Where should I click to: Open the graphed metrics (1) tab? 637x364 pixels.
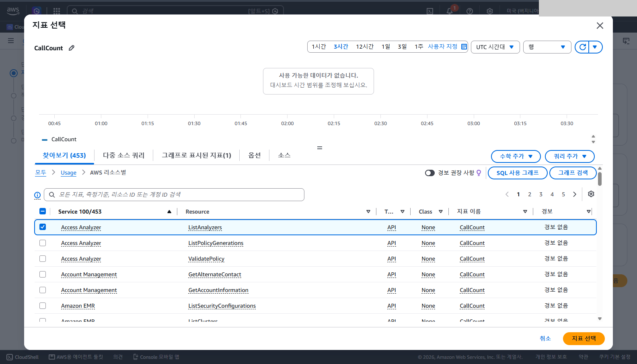(x=196, y=155)
